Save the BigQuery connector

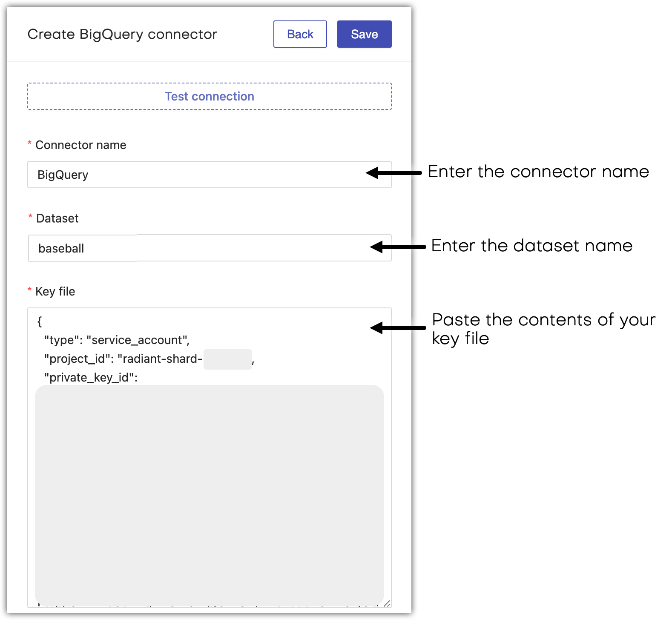click(x=364, y=34)
